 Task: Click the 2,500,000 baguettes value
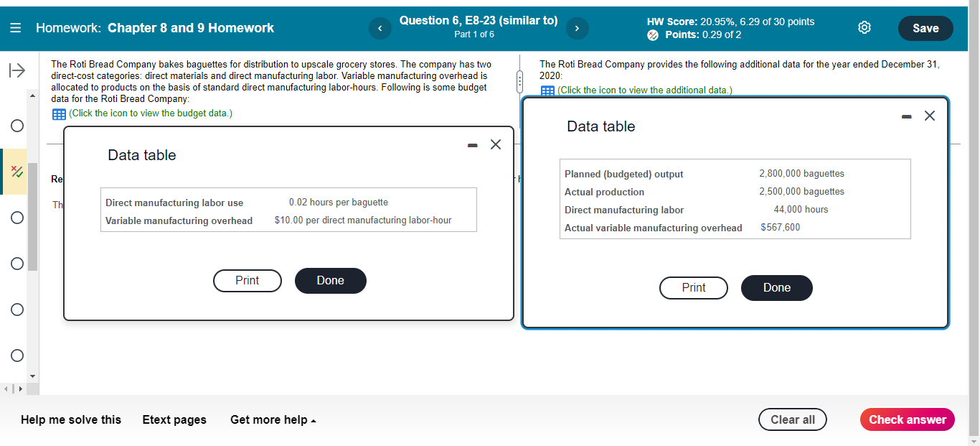pyautogui.click(x=802, y=192)
